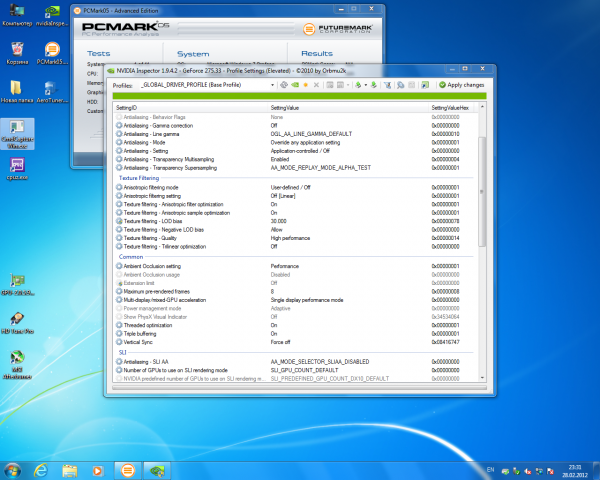Click the System heading in PCMark05 window
The height and width of the screenshot is (480, 600).
193,54
